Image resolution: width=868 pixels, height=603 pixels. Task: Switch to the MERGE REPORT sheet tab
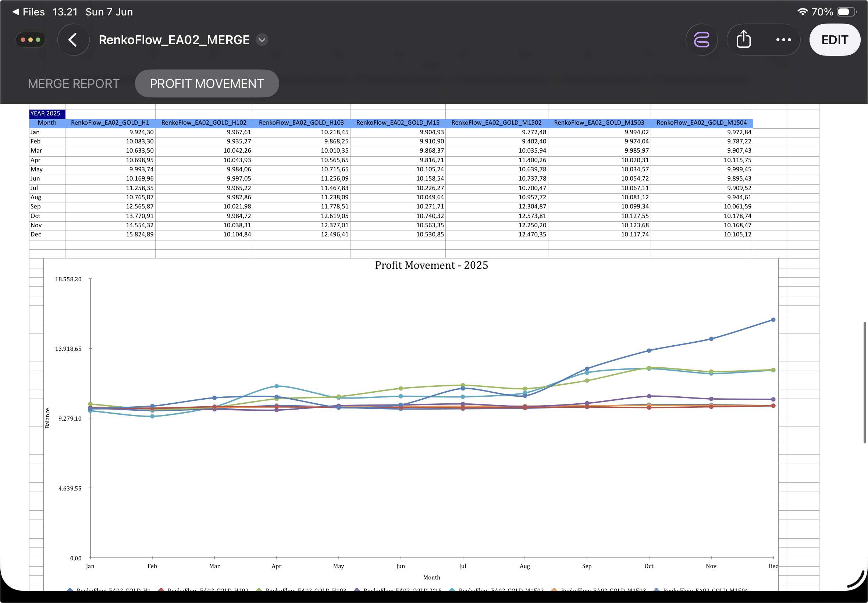[x=74, y=83]
